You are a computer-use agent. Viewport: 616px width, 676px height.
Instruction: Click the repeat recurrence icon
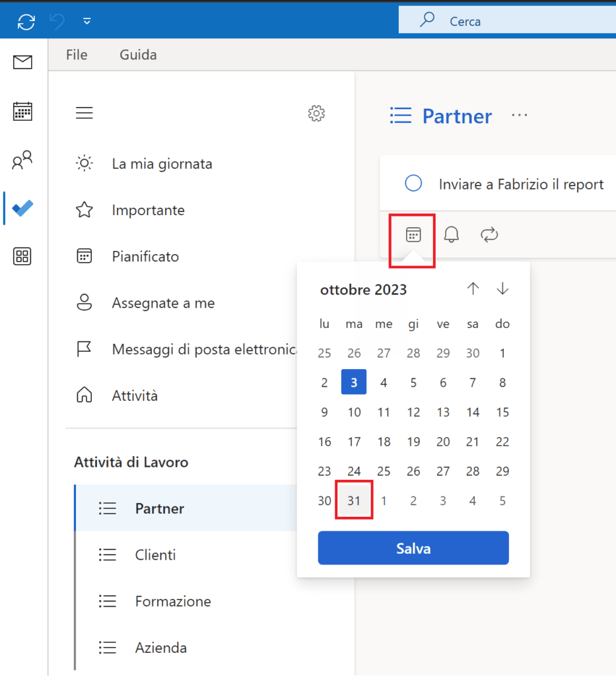pyautogui.click(x=489, y=234)
